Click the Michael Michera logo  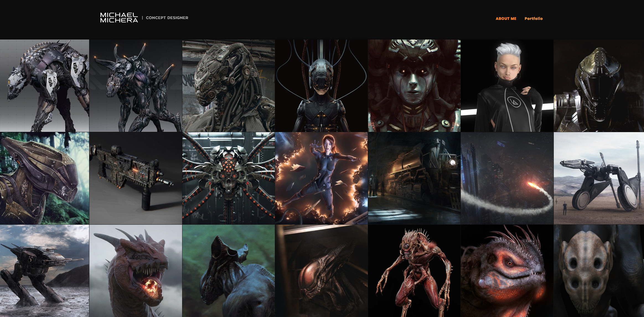119,17
